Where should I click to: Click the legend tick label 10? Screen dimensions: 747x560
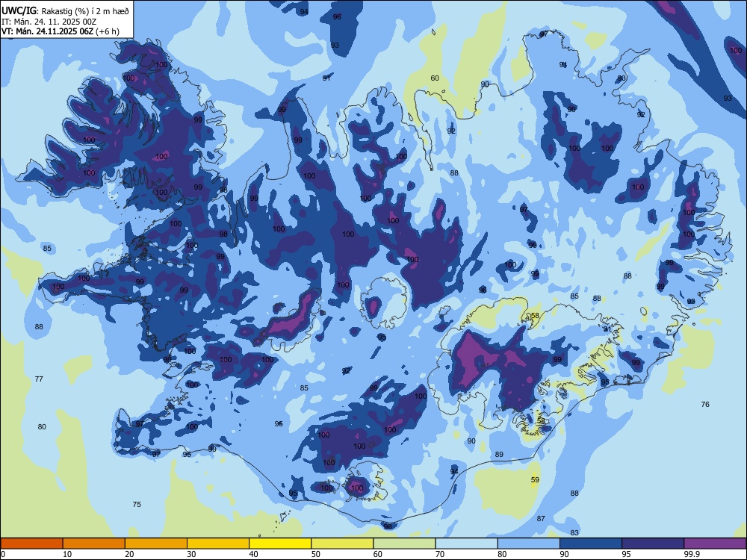click(x=67, y=554)
